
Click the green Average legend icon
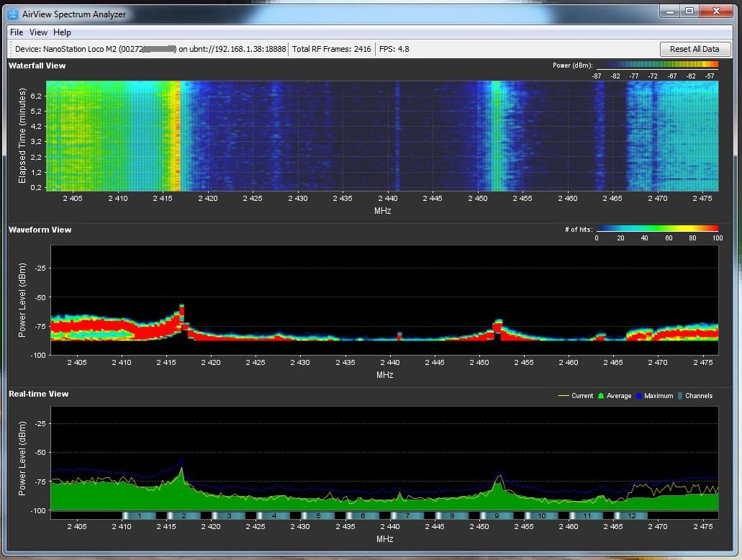click(x=601, y=396)
